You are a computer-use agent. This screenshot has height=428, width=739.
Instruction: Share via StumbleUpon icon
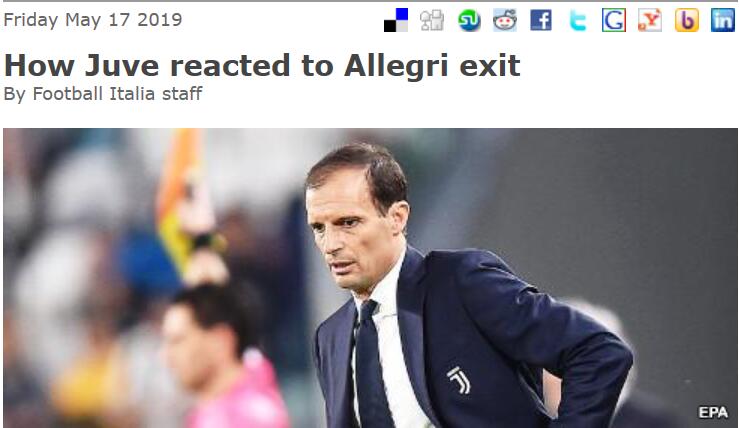469,20
